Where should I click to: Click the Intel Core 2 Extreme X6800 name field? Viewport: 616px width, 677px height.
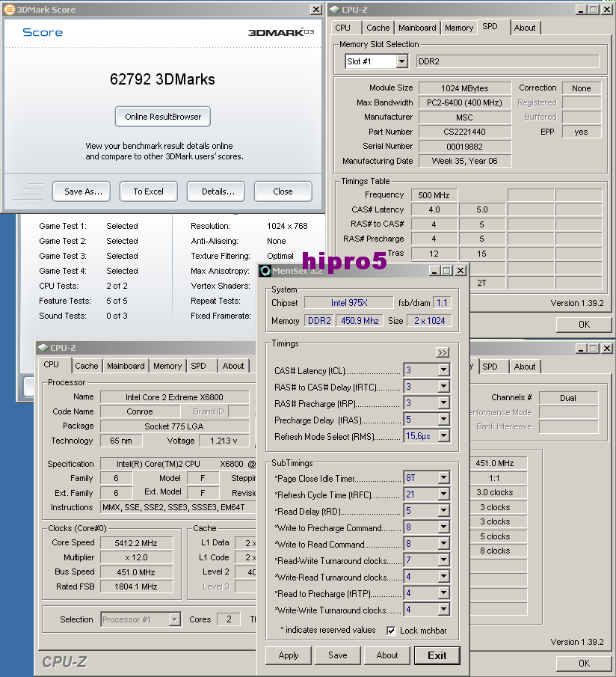pos(175,397)
